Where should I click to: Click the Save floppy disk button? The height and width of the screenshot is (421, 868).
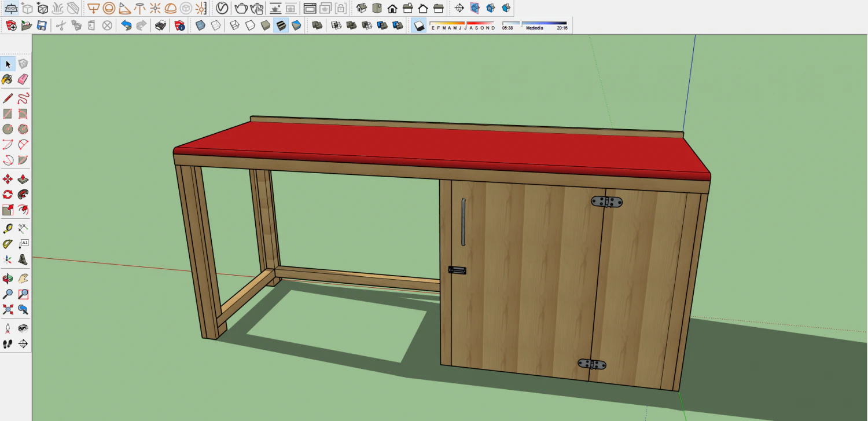[42, 25]
